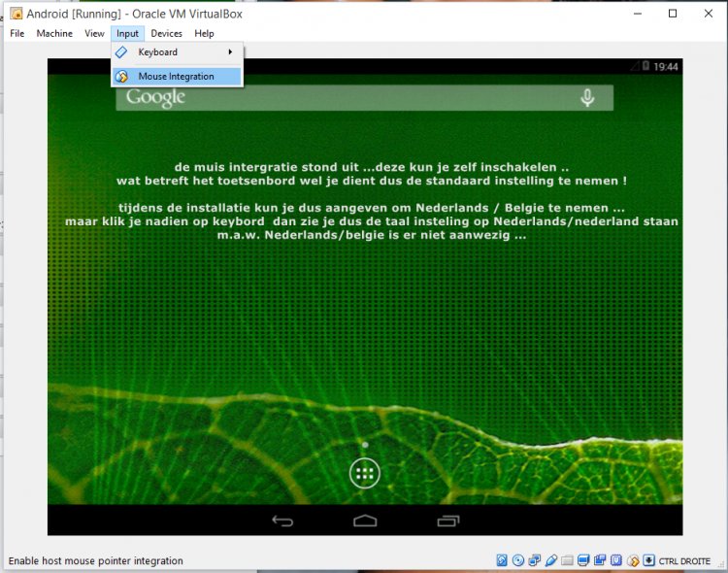The image size is (728, 573).
Task: Click the hard disk activity status icon
Action: pyautogui.click(x=502, y=560)
